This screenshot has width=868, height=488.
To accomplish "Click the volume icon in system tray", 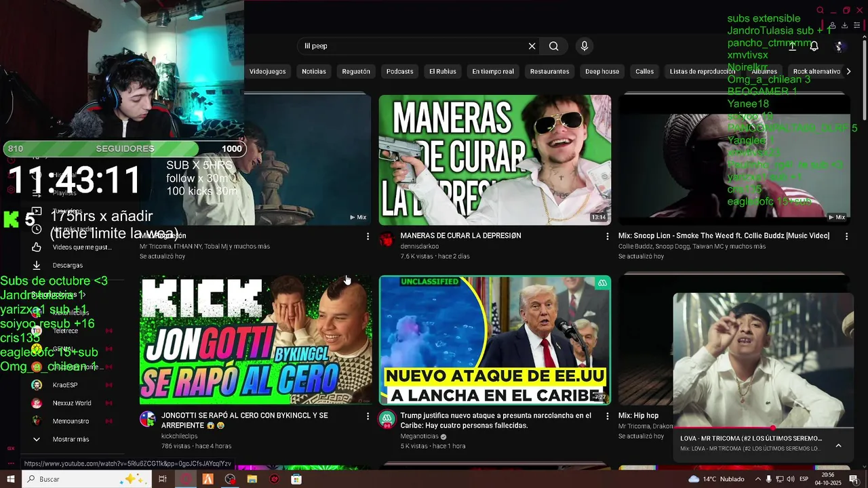I will click(x=791, y=479).
